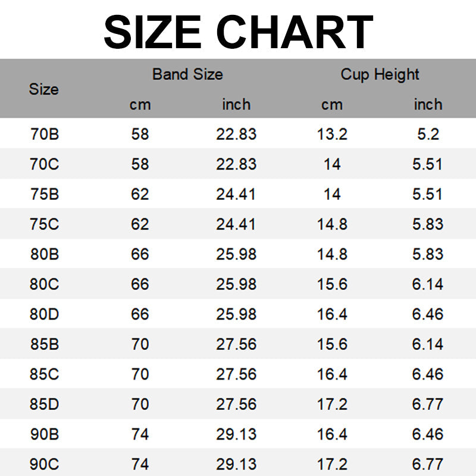Select the 80B size row label
Screen dimensions: 476x476
(45, 254)
